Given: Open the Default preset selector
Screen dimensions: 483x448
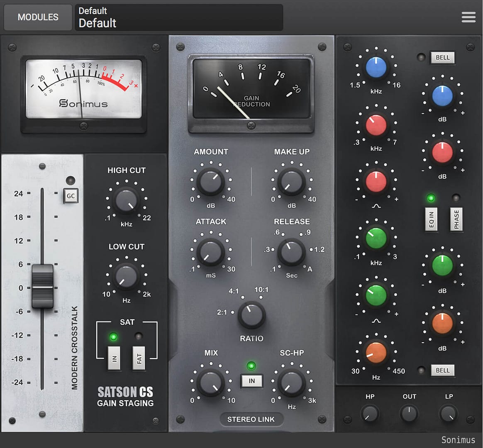Looking at the screenshot, I should click(x=179, y=17).
